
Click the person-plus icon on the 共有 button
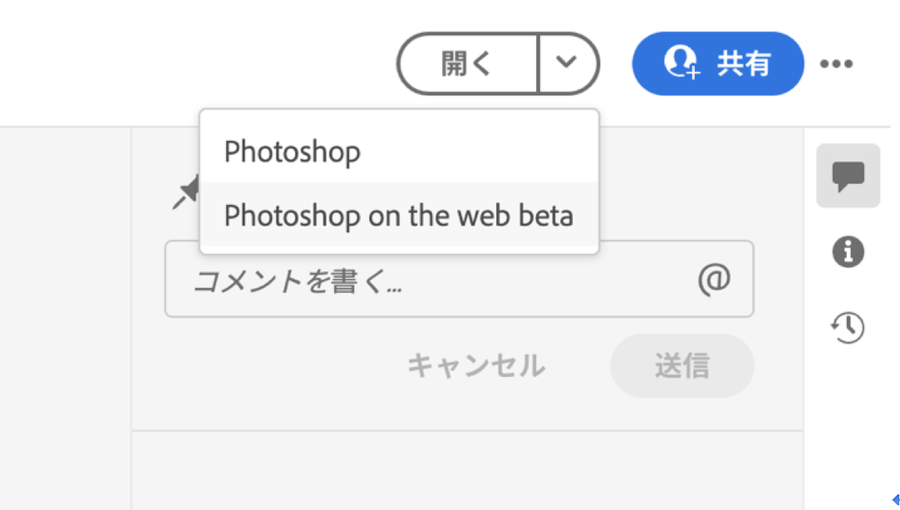click(x=681, y=63)
